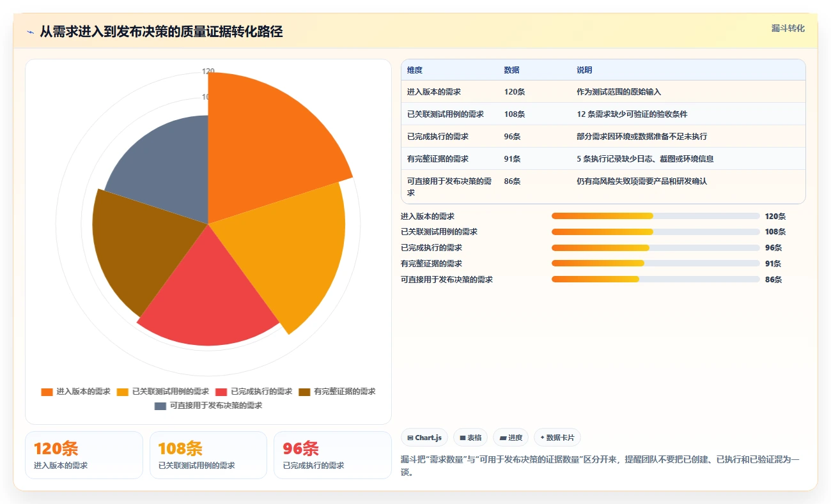The image size is (831, 504).
Task: Click note 5 条执行记录缺少日志、截图或环境信息
Action: (x=645, y=159)
